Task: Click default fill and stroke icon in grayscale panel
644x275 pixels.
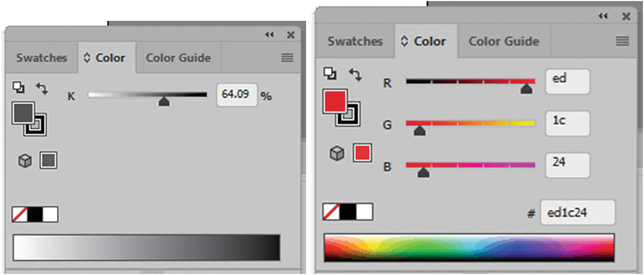Action: 18,88
